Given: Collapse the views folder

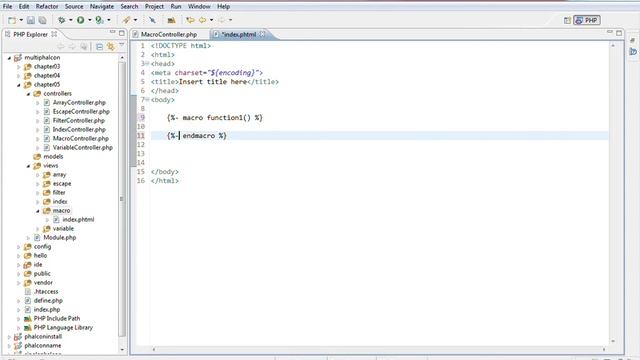Looking at the screenshot, I should point(29,166).
